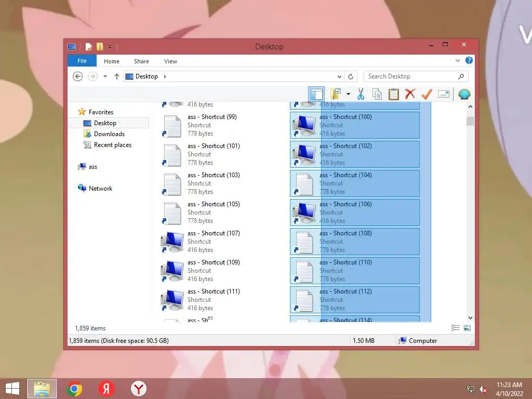This screenshot has width=532, height=399.
Task: Click the search magnifier icon
Action: point(461,76)
